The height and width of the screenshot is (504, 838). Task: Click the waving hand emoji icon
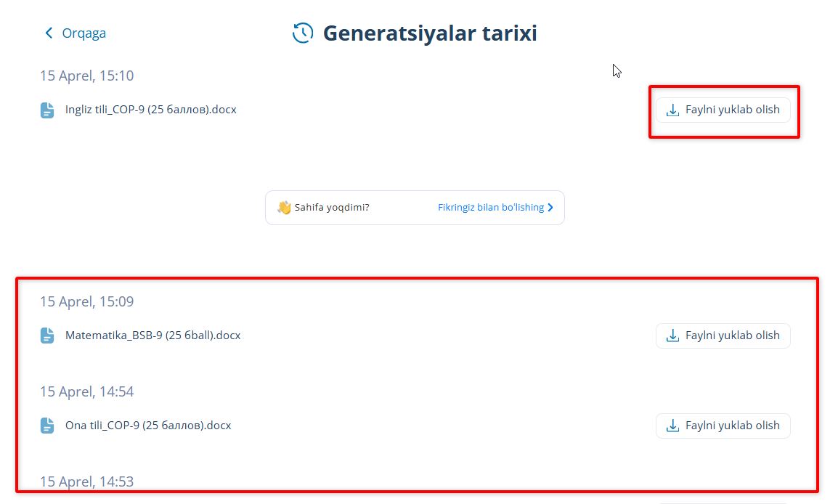284,208
